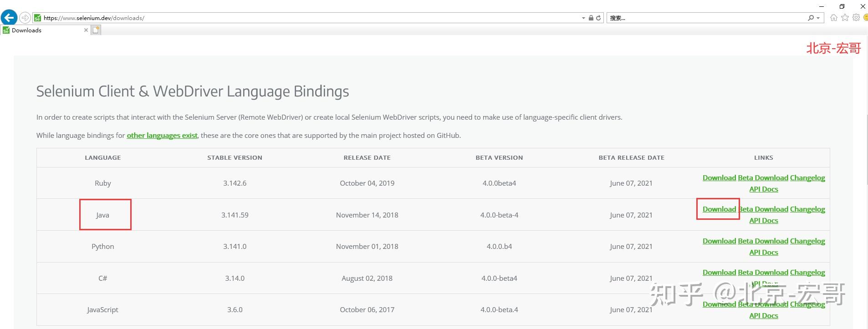Screen dimensions: 868x329
Task: Click the blue Back arrow button
Action: click(x=9, y=18)
